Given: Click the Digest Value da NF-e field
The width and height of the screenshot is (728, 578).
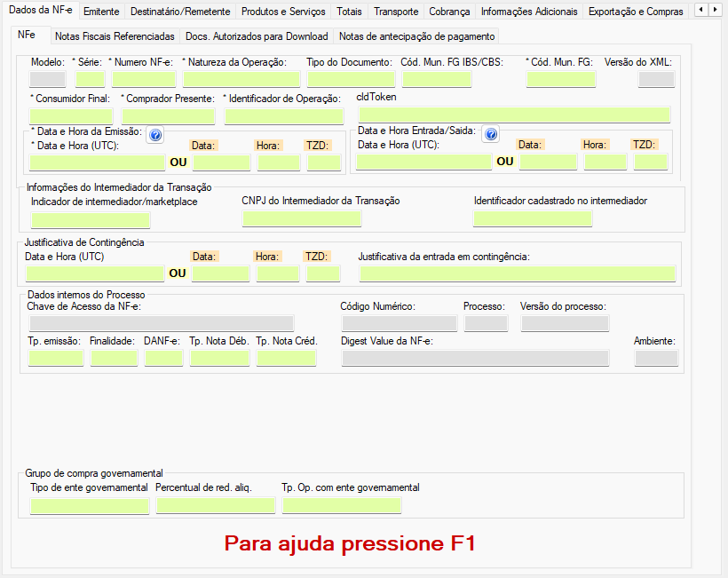Looking at the screenshot, I should tap(476, 359).
